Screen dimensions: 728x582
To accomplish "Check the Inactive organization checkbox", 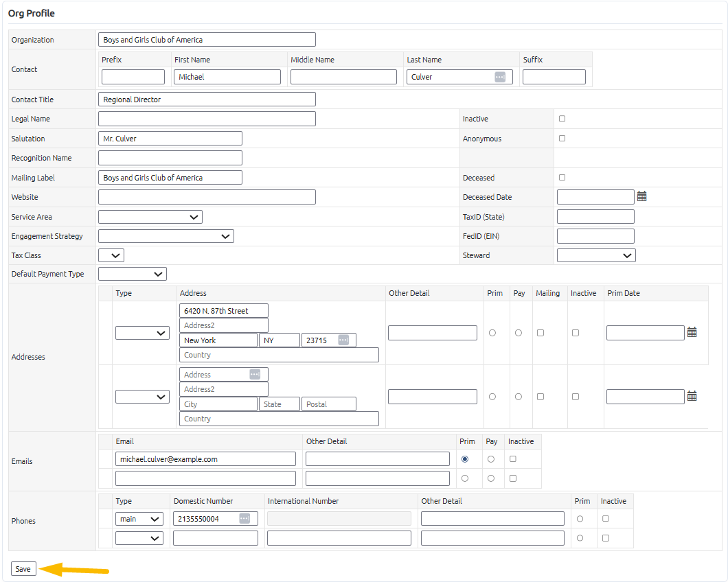I will click(x=562, y=119).
